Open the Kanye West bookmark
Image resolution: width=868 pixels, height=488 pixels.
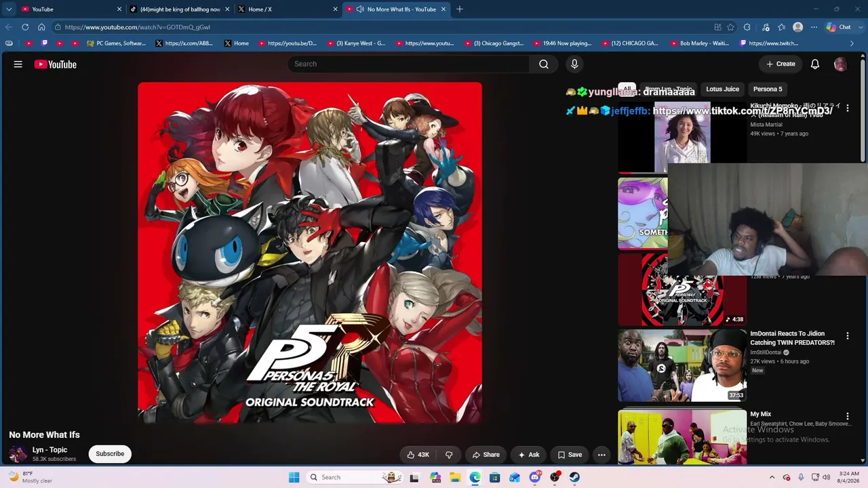[356, 43]
